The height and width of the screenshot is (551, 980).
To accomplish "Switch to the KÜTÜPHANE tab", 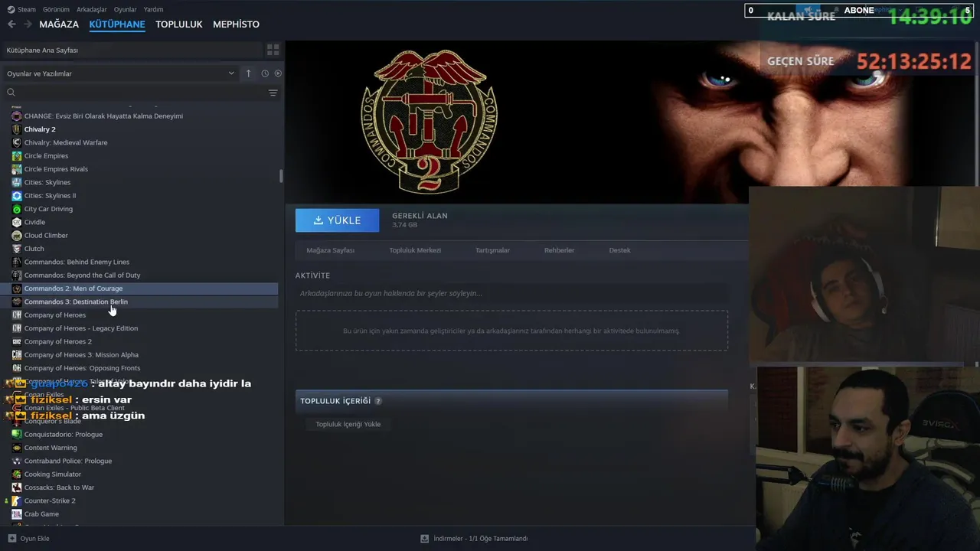I will click(x=117, y=24).
